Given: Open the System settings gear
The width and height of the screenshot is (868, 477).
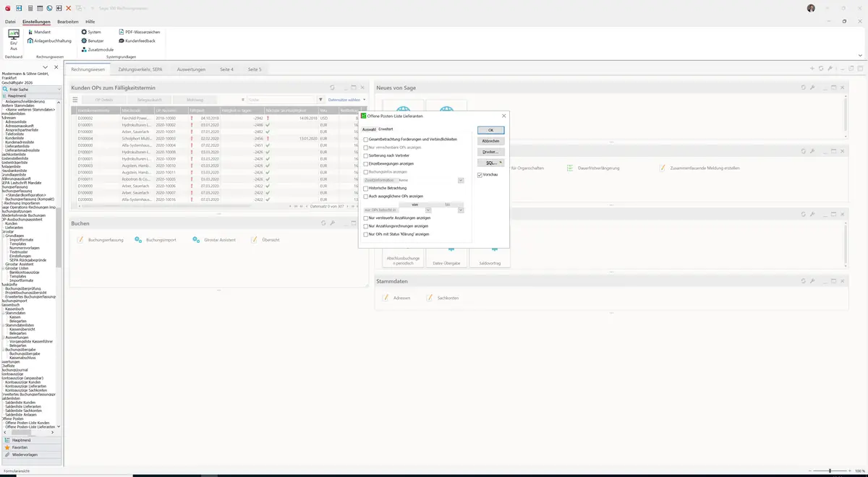Looking at the screenshot, I should coord(91,32).
